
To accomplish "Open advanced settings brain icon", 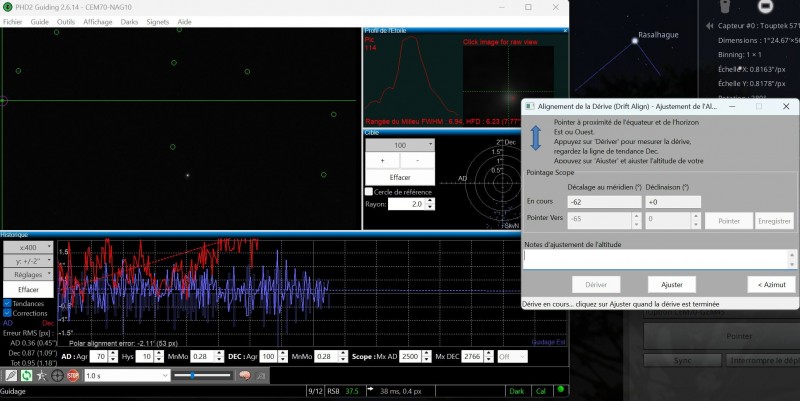I will coord(244,376).
